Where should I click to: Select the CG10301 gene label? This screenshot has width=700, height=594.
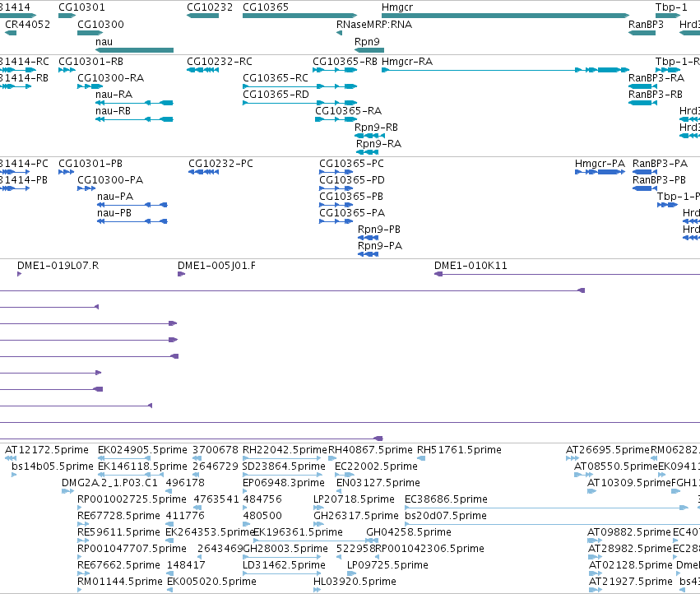click(81, 7)
